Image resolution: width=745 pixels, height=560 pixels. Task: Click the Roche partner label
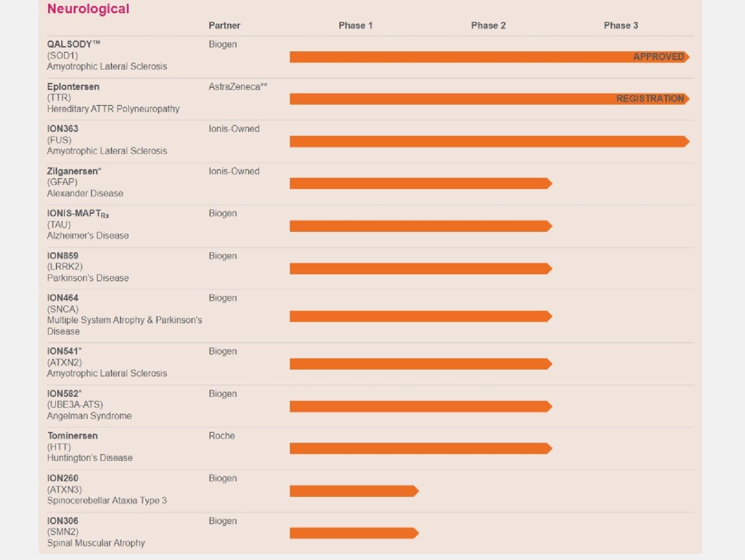click(x=221, y=435)
